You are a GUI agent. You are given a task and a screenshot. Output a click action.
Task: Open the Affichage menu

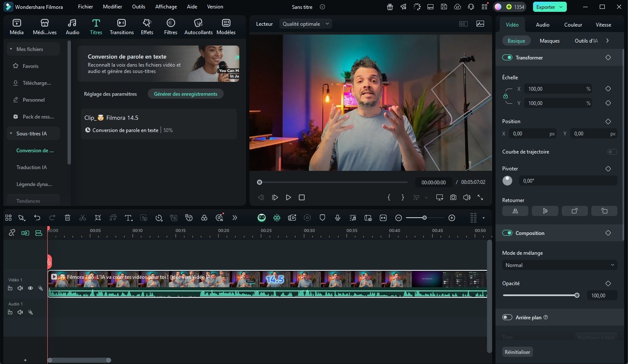coord(166,7)
